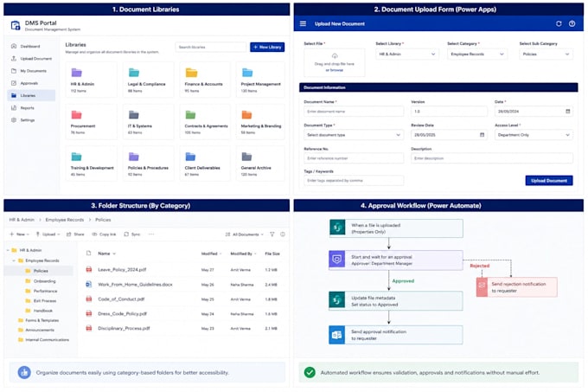Open the Procurement library folder
Image resolution: width=588 pixels, height=392 pixels.
(92, 122)
